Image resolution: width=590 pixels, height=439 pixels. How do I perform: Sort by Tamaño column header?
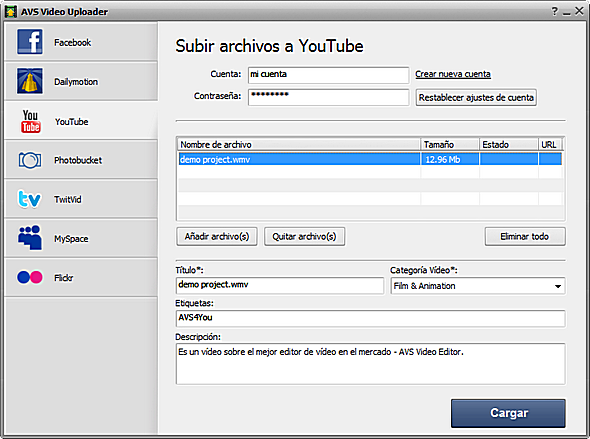point(450,144)
